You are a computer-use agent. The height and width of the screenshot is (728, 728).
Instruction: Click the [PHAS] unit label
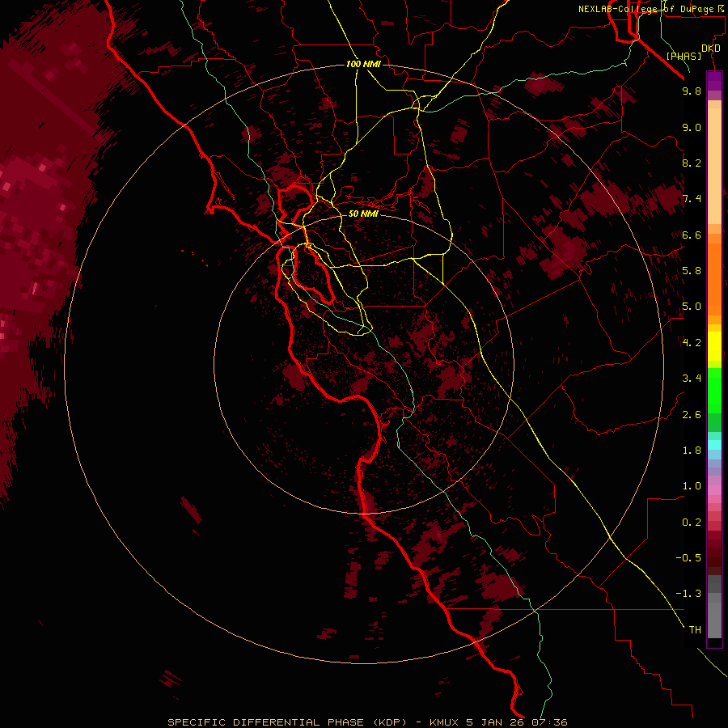pos(684,56)
